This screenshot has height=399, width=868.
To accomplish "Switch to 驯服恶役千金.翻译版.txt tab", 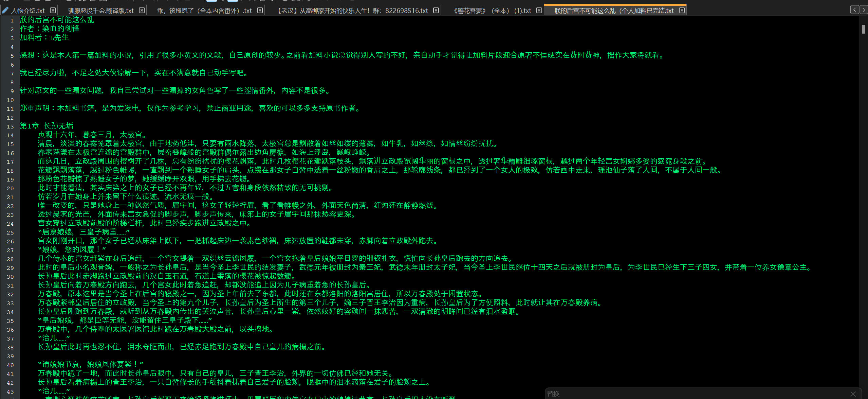I will click(101, 11).
